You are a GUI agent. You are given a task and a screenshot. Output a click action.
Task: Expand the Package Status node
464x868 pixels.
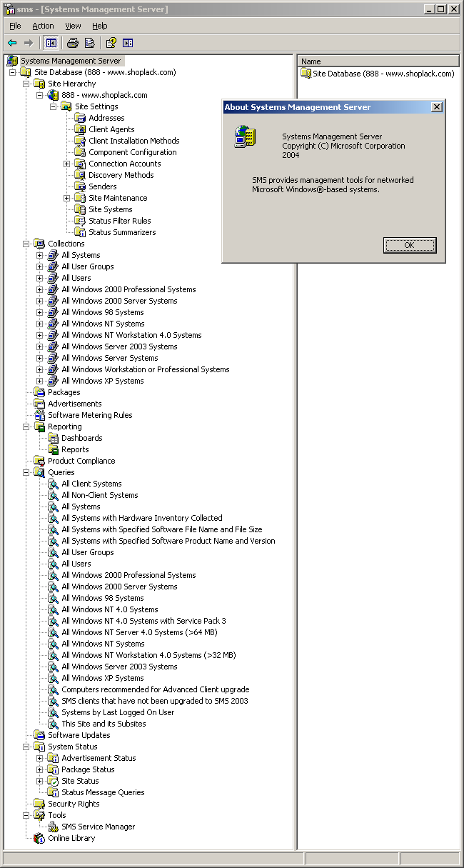point(40,769)
